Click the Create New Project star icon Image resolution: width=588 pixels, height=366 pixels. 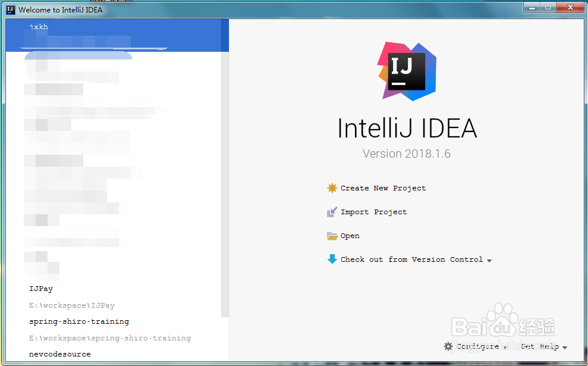pos(332,187)
